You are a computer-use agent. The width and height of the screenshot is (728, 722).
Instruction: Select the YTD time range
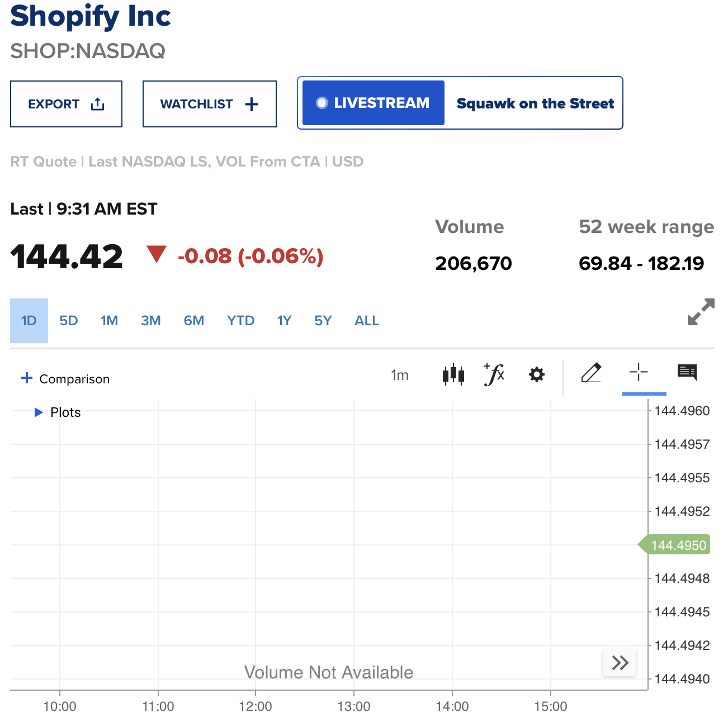pyautogui.click(x=240, y=321)
